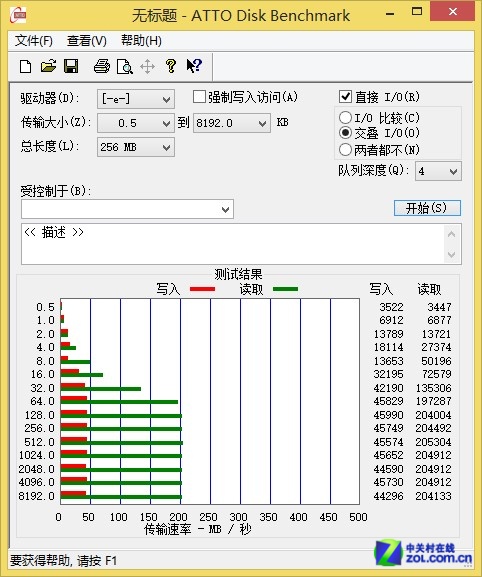The width and height of the screenshot is (482, 577).
Task: Expand the transfer size 0.5 dropdown
Action: click(x=136, y=123)
